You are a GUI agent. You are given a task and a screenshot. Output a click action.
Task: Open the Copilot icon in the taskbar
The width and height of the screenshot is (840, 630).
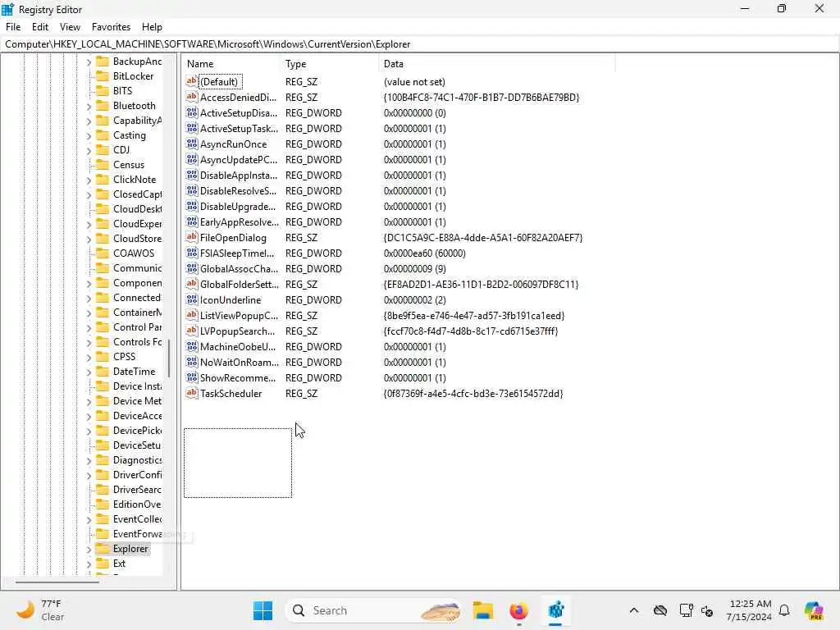[x=815, y=610]
